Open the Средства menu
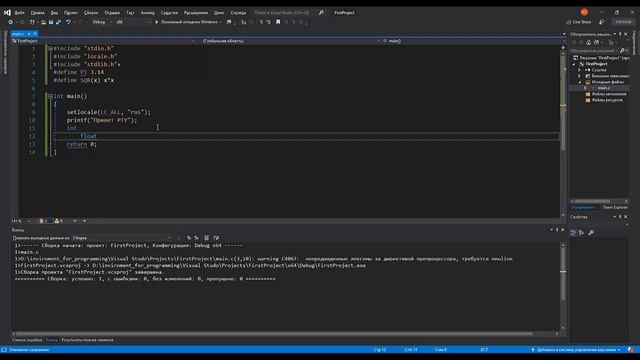The width and height of the screenshot is (640, 360). tap(169, 13)
